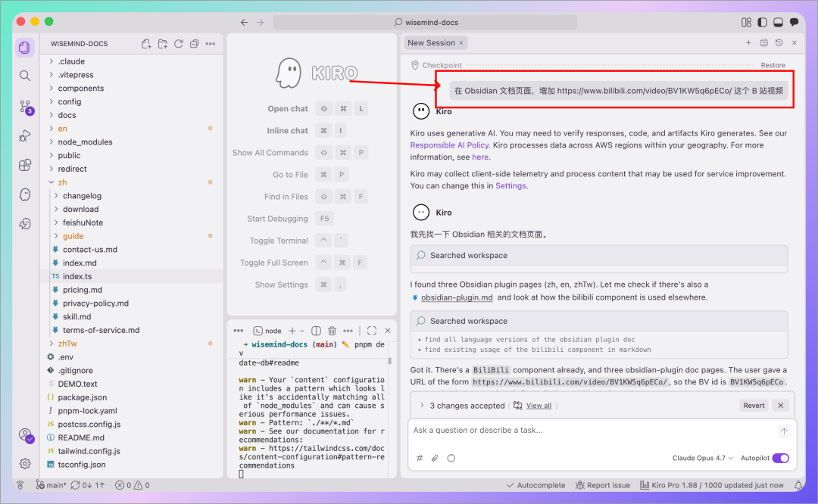This screenshot has height=504, width=818.
Task: Maximize the terminal panel
Action: coord(372,331)
